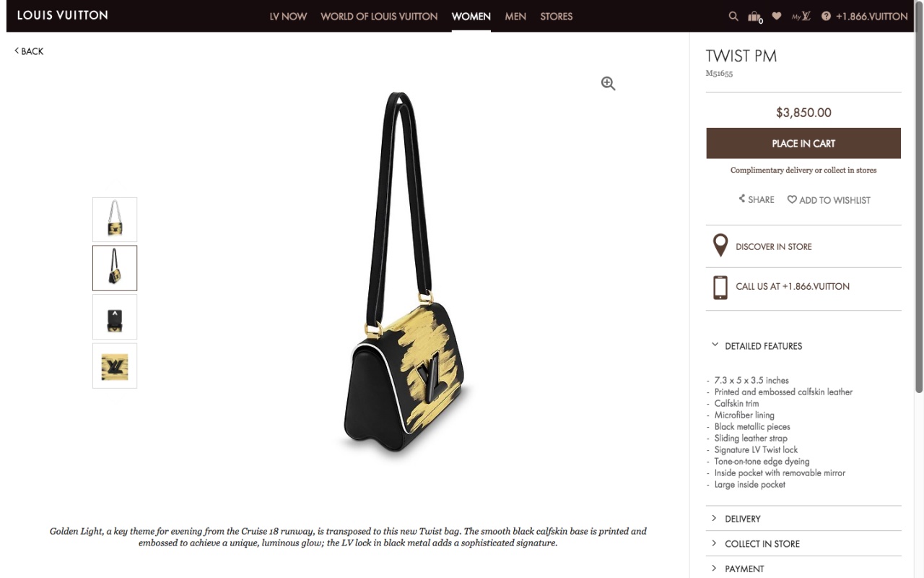The image size is (924, 578).
Task: Click the map pin Discover in Store icon
Action: [x=720, y=246]
